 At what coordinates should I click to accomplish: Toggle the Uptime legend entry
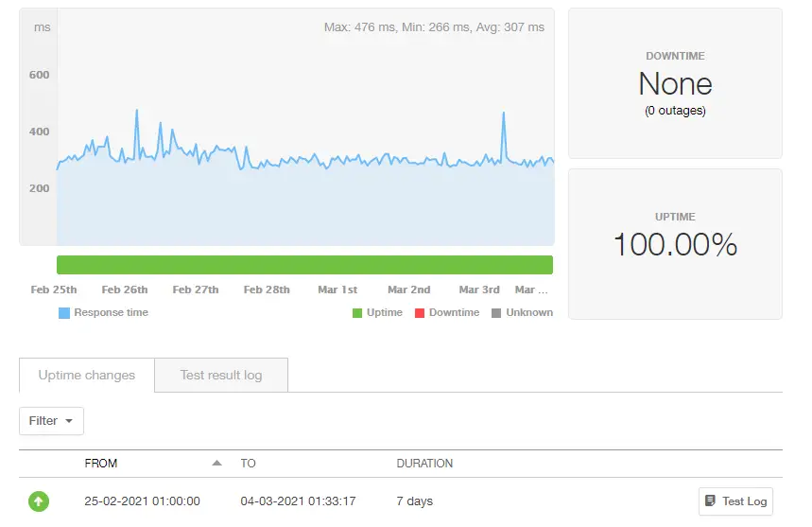coord(377,313)
